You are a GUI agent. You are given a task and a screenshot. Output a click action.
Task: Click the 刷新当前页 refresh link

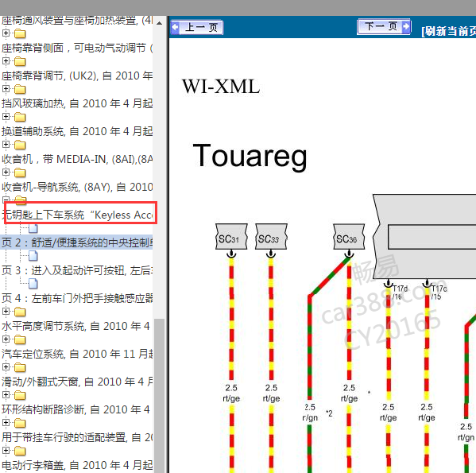[448, 31]
